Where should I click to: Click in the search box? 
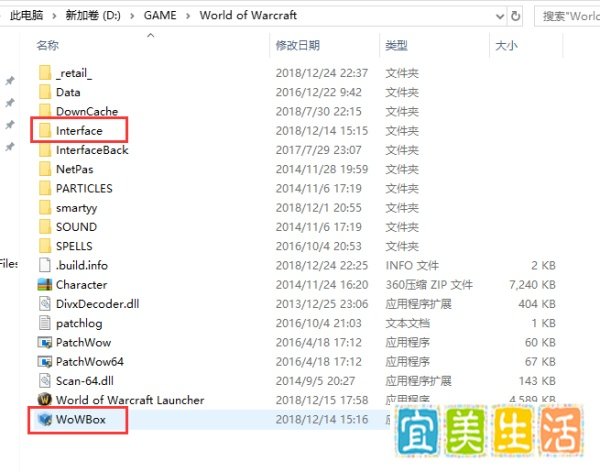tap(567, 16)
